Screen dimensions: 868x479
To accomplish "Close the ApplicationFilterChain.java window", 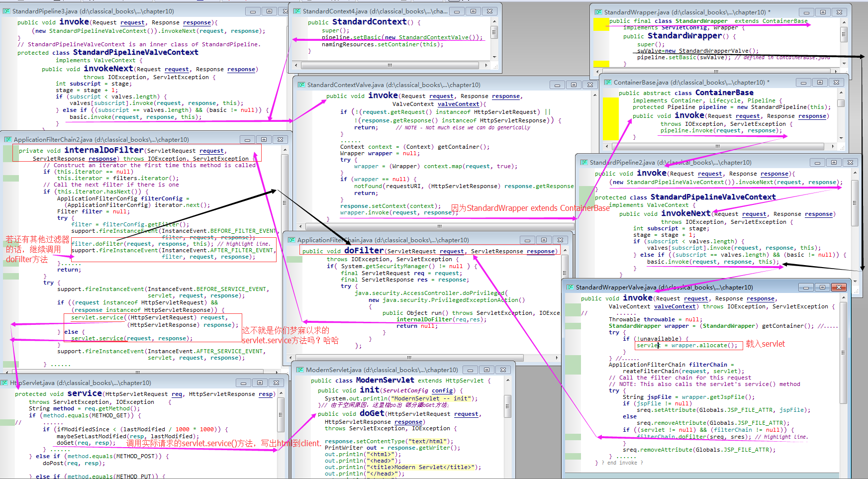I will click(x=560, y=240).
